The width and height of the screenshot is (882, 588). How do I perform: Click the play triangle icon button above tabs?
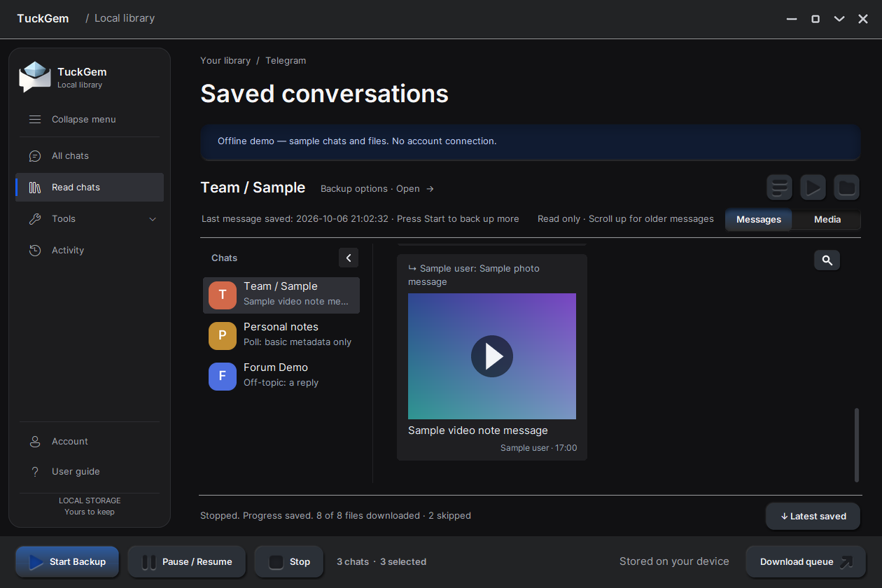[x=813, y=188]
